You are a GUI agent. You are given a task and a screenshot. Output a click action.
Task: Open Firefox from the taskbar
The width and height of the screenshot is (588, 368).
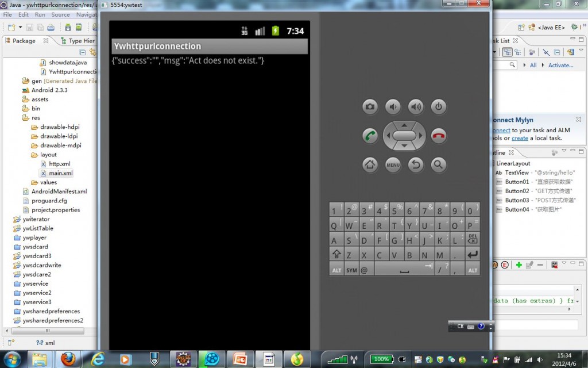click(x=68, y=359)
